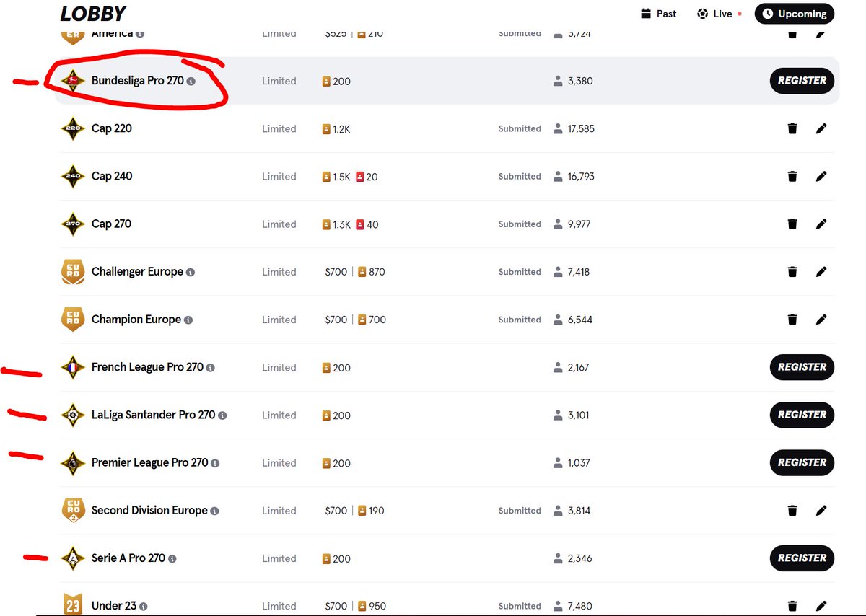Delete the Cap 240 lineup
The image size is (866, 616).
pyautogui.click(x=792, y=176)
